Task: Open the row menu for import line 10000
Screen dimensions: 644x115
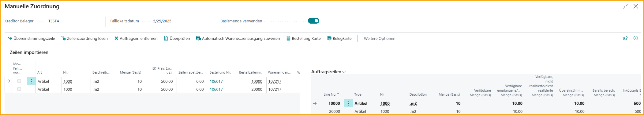Action: click(x=31, y=81)
